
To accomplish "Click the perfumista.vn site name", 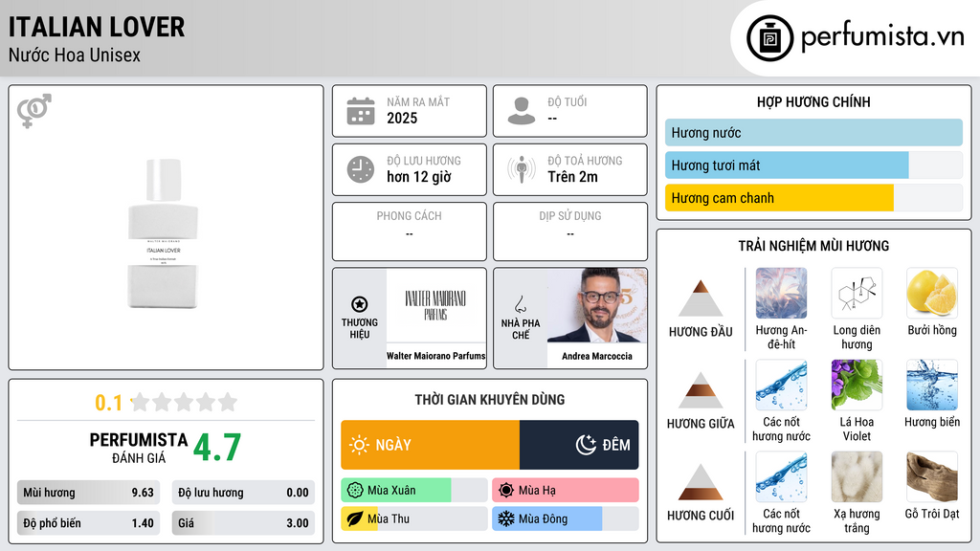I will 882,36.
